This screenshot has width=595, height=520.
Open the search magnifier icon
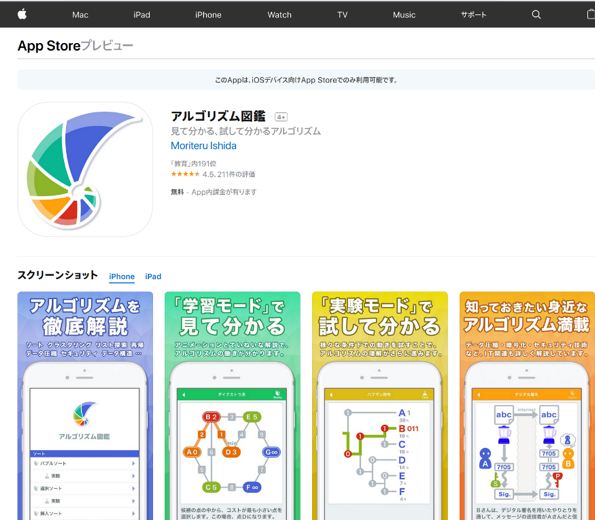(536, 14)
